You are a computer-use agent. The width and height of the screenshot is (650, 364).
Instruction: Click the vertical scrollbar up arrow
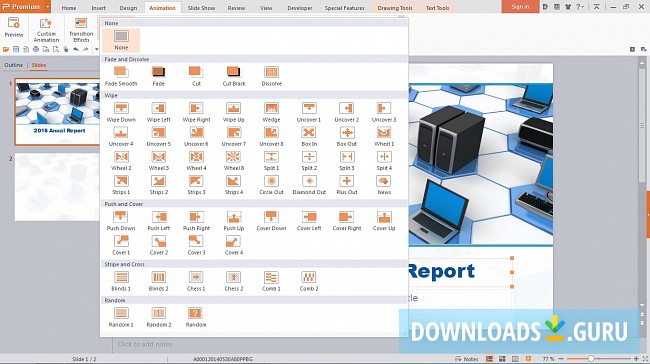tap(642, 63)
